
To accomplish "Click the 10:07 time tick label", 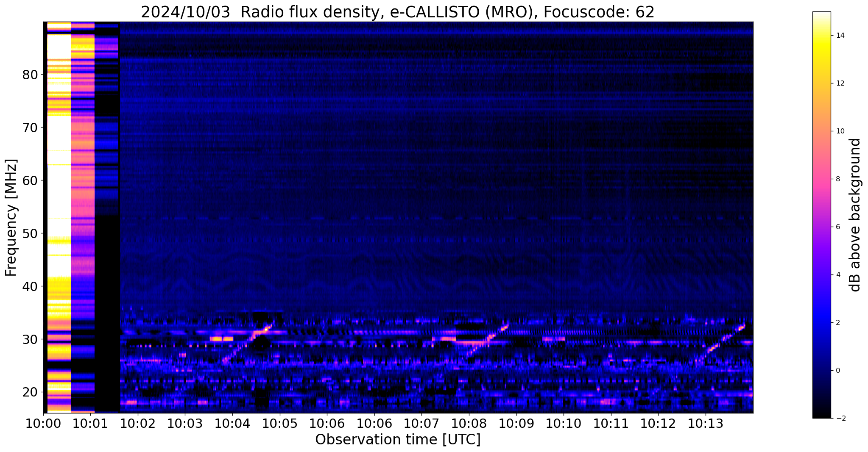I will point(421,424).
